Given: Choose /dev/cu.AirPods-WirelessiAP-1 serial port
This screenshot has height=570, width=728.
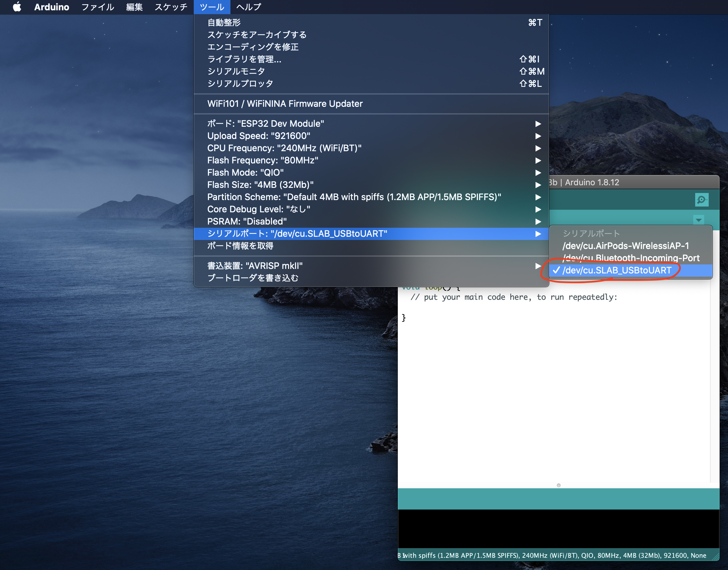Looking at the screenshot, I should click(x=625, y=246).
